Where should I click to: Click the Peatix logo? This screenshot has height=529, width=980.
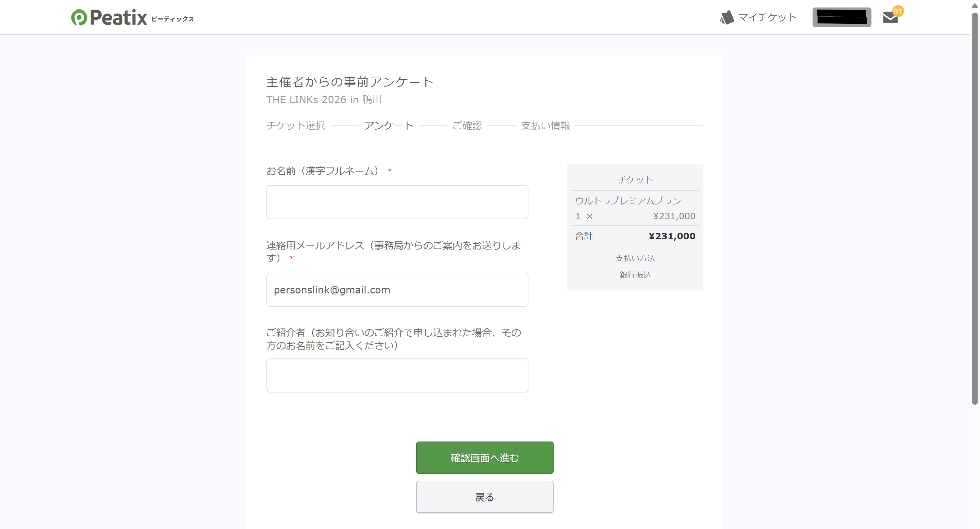[x=132, y=17]
